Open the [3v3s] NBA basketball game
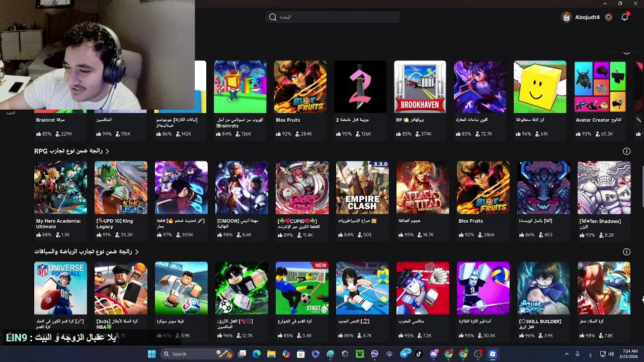This screenshot has width=644, height=362. tap(121, 288)
